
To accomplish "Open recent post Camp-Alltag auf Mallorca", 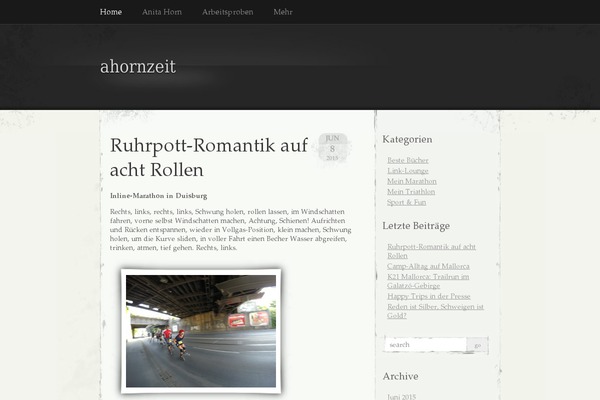I will pos(428,266).
